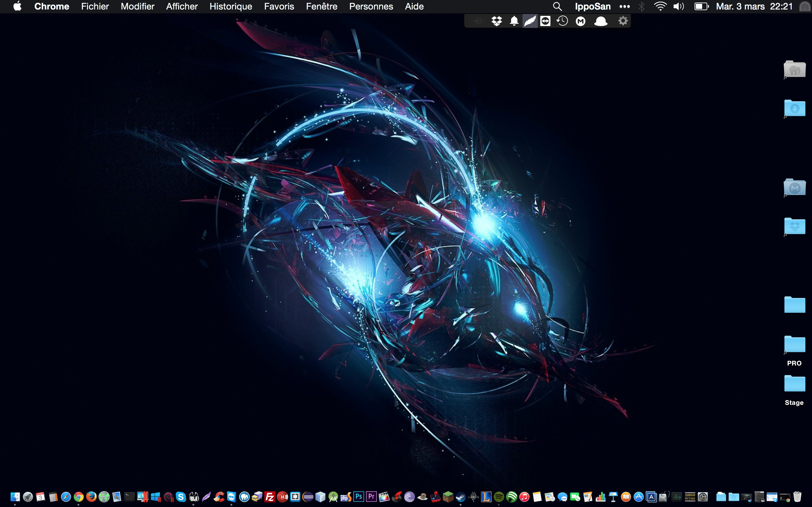Open Firefox from the Dock
812x507 pixels.
coord(91,497)
